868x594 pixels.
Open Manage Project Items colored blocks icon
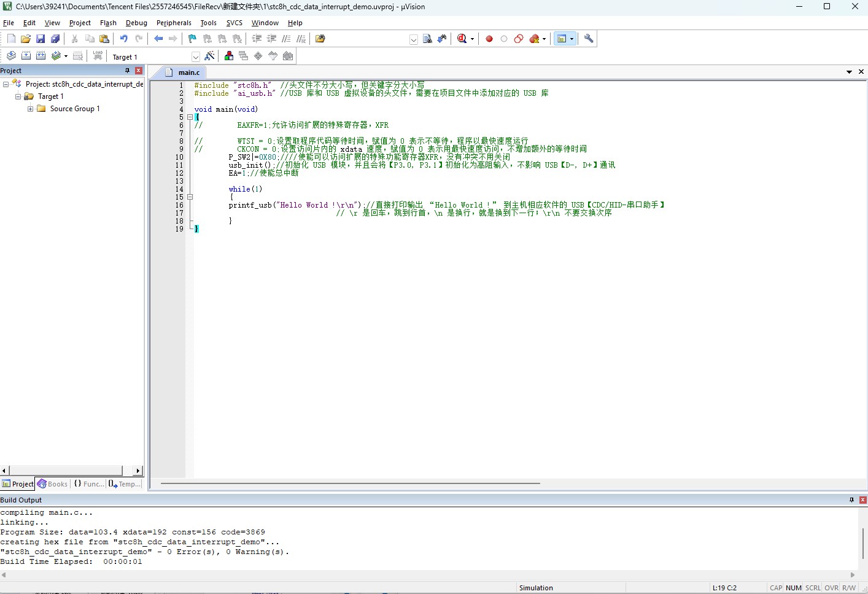(x=229, y=56)
